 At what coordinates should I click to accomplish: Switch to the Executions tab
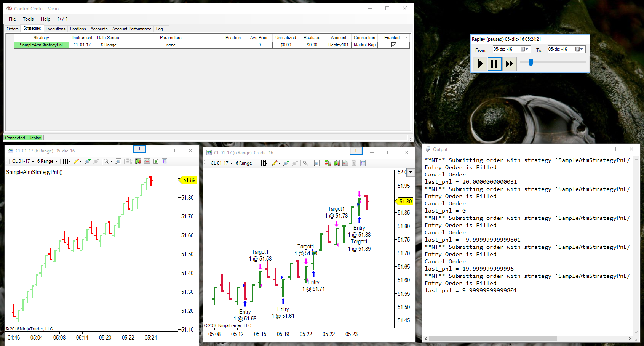(56, 29)
